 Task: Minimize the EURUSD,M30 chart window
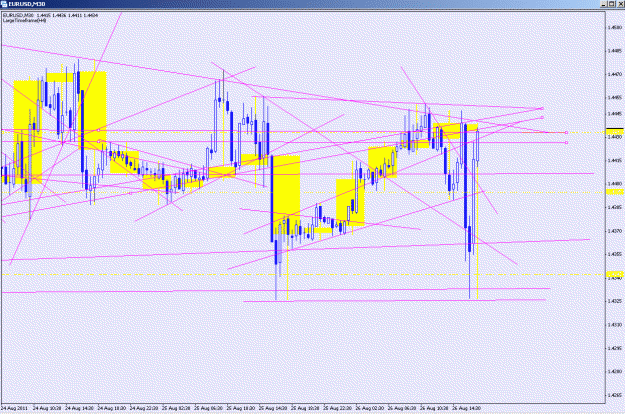pyautogui.click(x=604, y=4)
